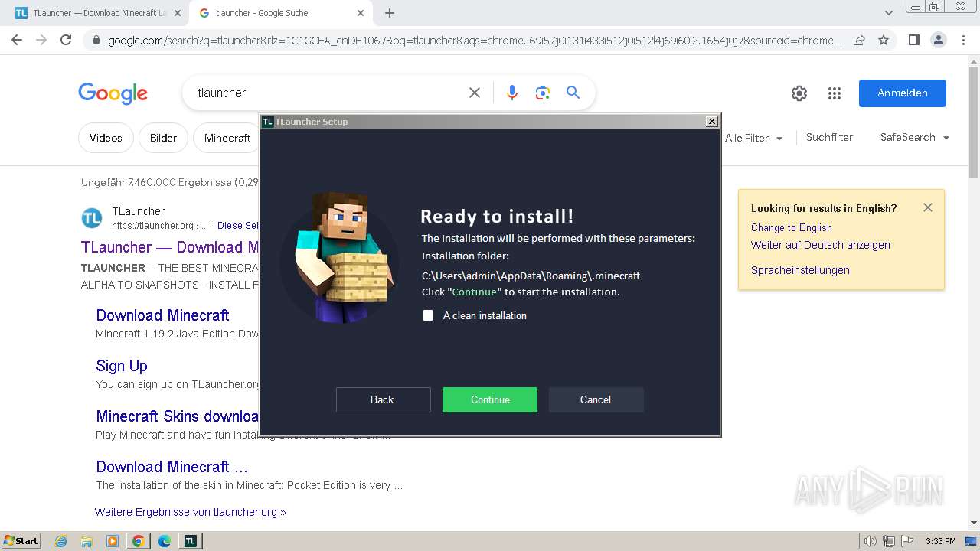Click Edge icon in taskbar
This screenshot has height=551, width=980.
(165, 541)
